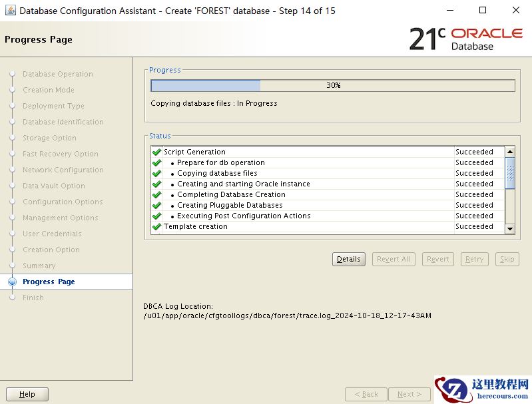Click the Java icon in title bar
Screen dimensions: 532x404
pos(11,11)
